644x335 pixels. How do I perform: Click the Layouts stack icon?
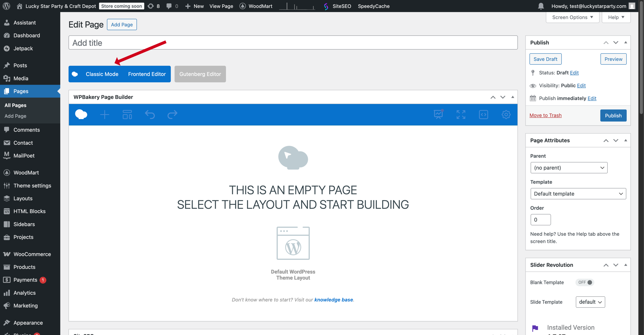click(x=7, y=198)
